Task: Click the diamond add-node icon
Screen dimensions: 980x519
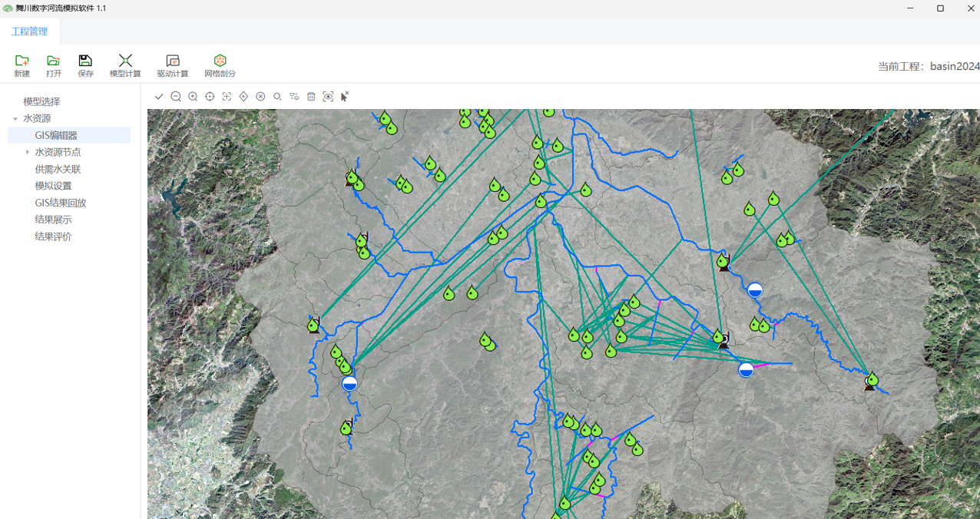Action: (243, 97)
